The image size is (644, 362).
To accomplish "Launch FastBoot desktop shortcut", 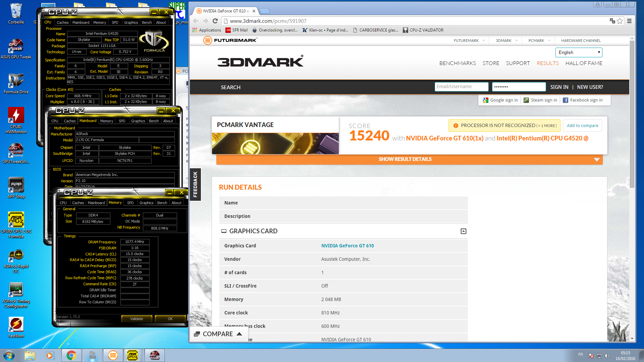I will [16, 327].
